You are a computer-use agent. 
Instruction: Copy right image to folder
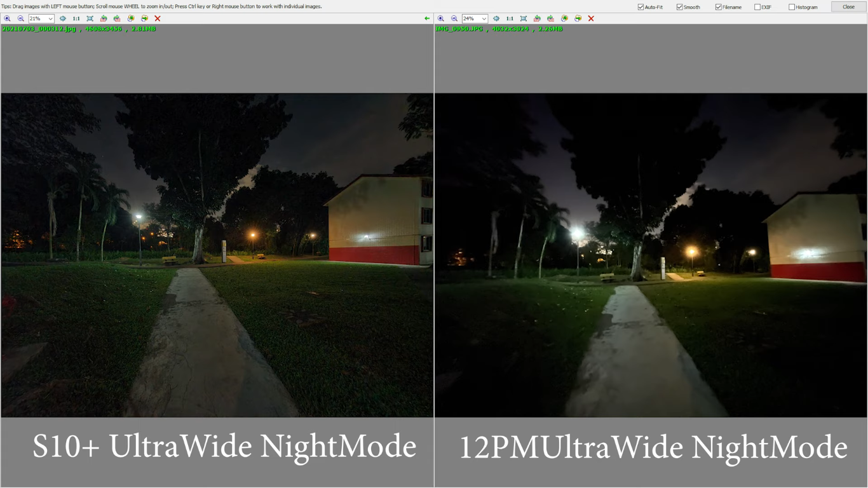[564, 18]
